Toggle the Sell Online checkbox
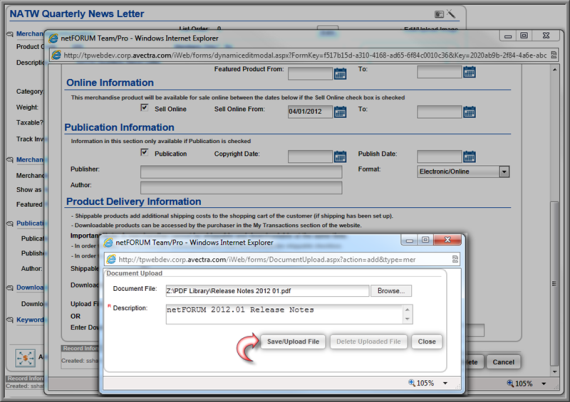Screen dimensions: 570x402 144,108
